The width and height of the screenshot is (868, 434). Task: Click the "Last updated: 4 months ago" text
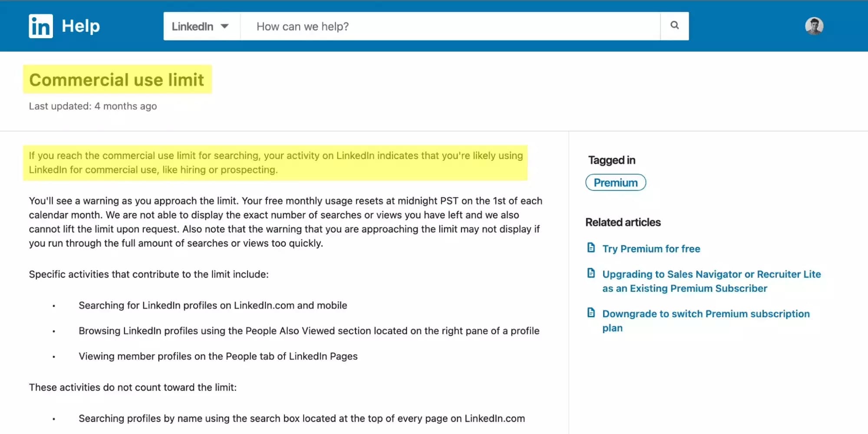coord(92,106)
